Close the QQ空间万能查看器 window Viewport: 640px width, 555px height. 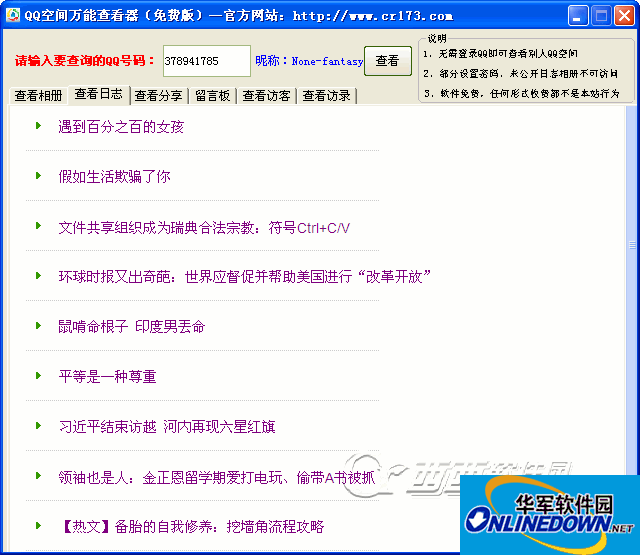pos(624,16)
